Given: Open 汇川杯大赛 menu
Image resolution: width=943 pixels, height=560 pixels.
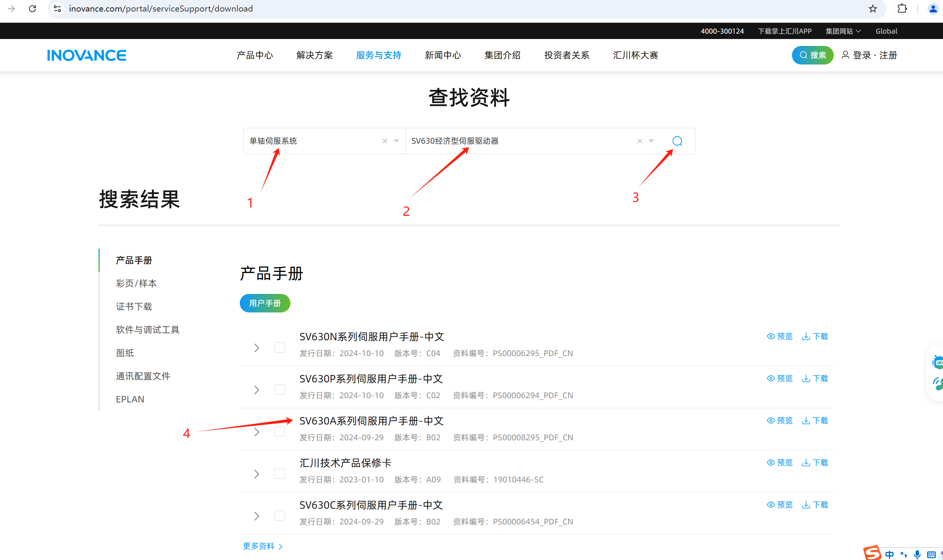Looking at the screenshot, I should pos(636,55).
